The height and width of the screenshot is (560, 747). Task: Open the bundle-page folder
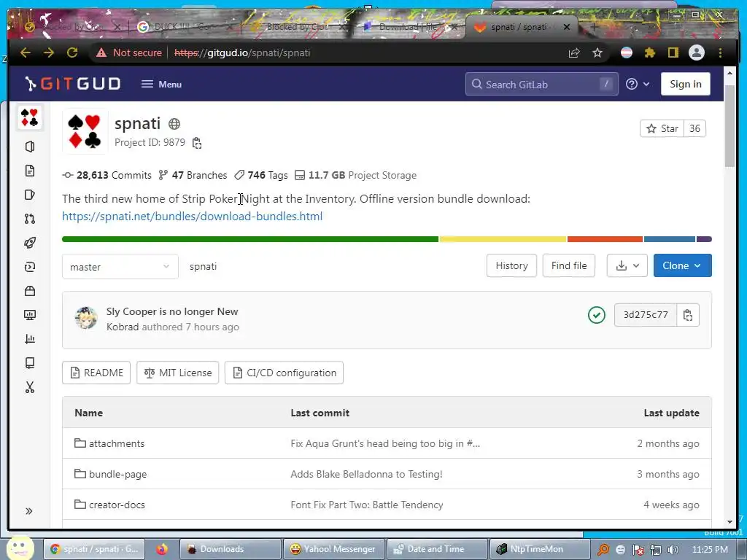coord(117,474)
